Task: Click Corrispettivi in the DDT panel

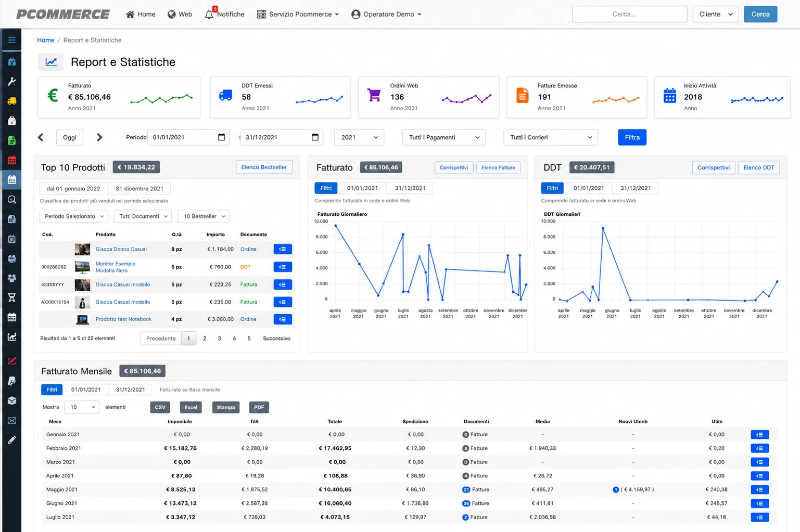Action: (714, 167)
